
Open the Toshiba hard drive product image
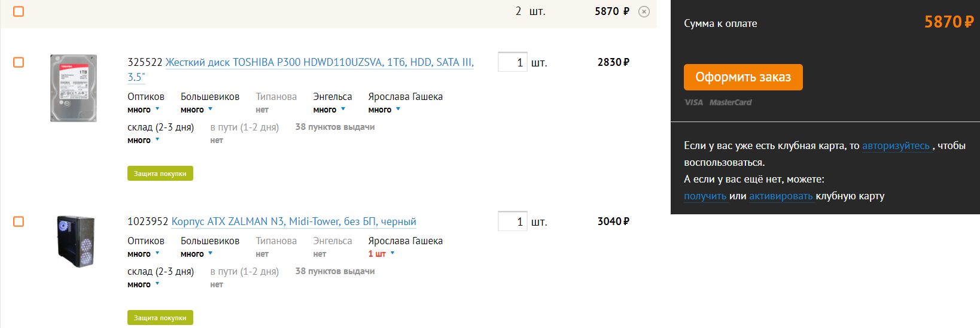(74, 88)
